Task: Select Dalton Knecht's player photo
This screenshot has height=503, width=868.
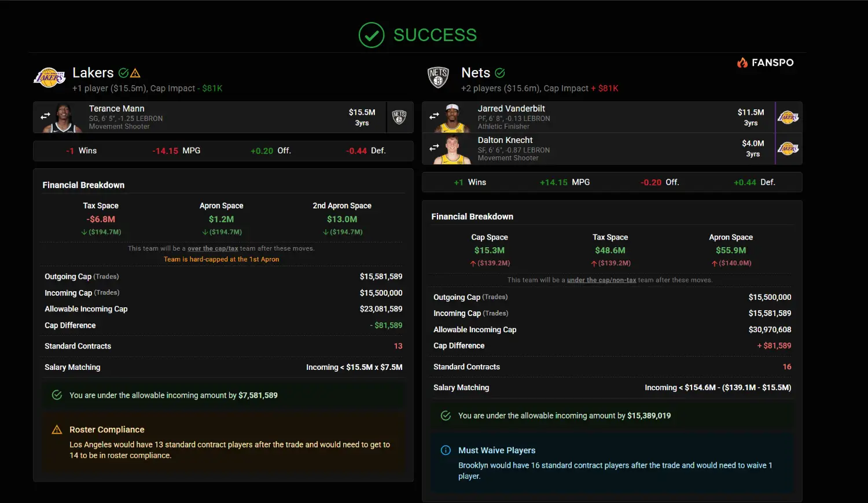Action: (453, 150)
